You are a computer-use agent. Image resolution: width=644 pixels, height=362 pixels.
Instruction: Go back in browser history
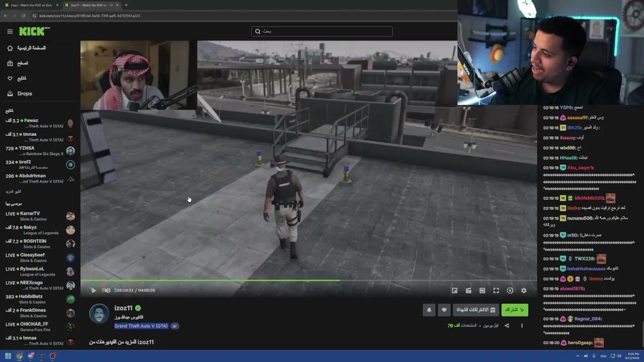pos(6,16)
